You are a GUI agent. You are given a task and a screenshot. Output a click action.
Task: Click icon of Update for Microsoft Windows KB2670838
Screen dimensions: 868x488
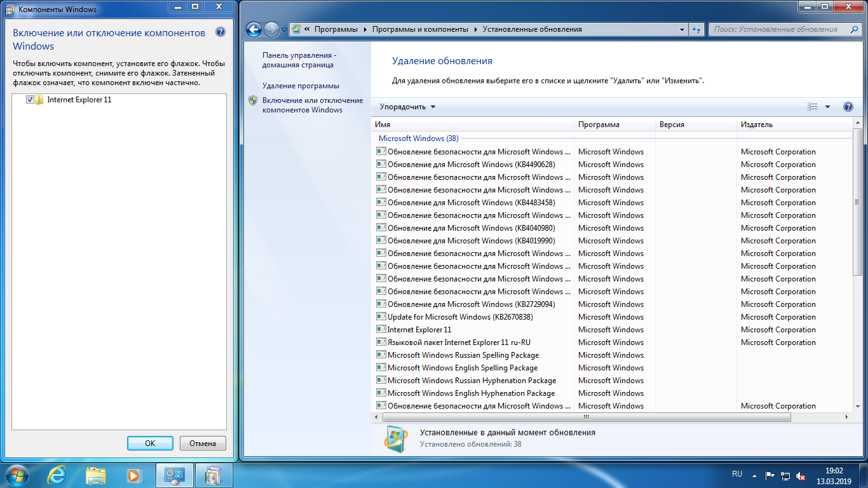(381, 316)
